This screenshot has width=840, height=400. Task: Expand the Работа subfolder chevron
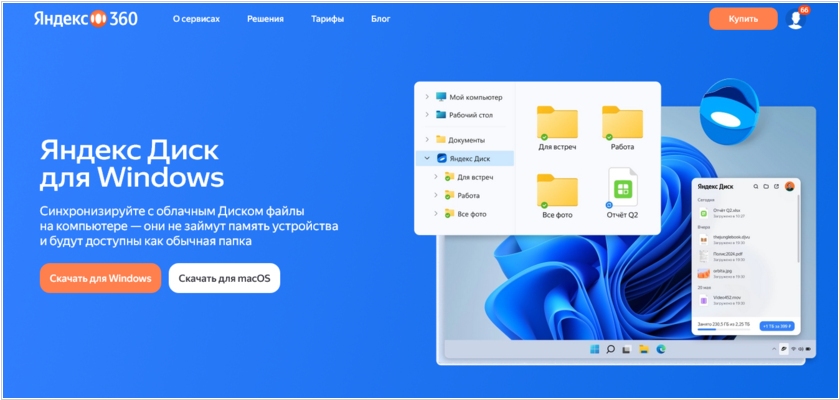(x=436, y=195)
